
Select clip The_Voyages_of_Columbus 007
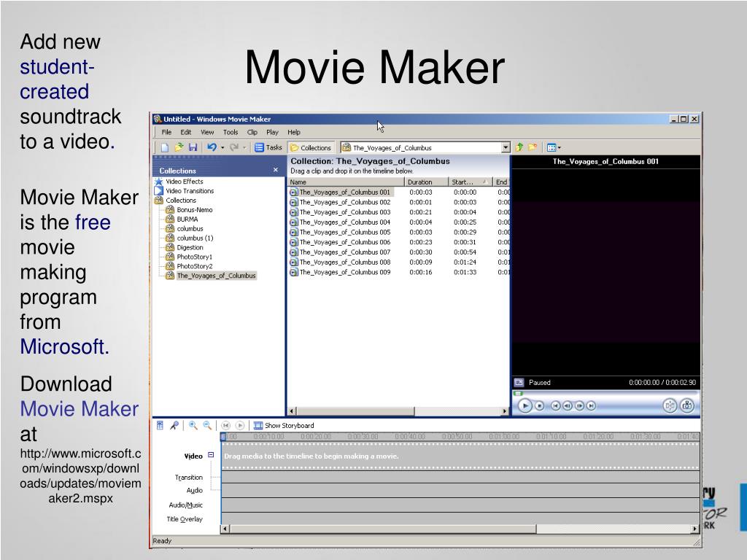(345, 252)
